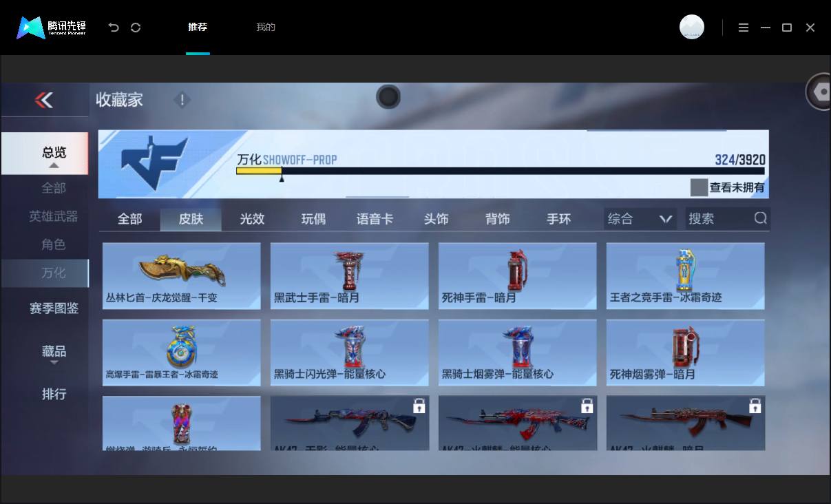Open 英雄武器 in the left sidebar
This screenshot has width=831, height=504.
(54, 216)
